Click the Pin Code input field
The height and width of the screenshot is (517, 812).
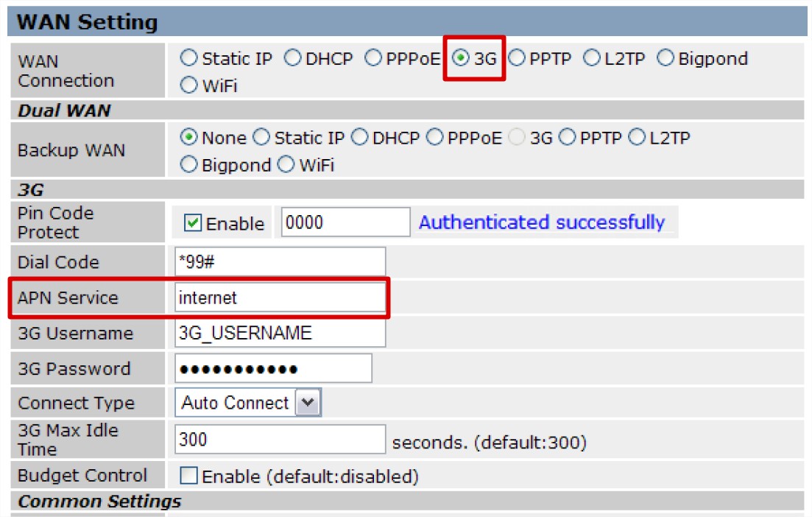pyautogui.click(x=345, y=222)
